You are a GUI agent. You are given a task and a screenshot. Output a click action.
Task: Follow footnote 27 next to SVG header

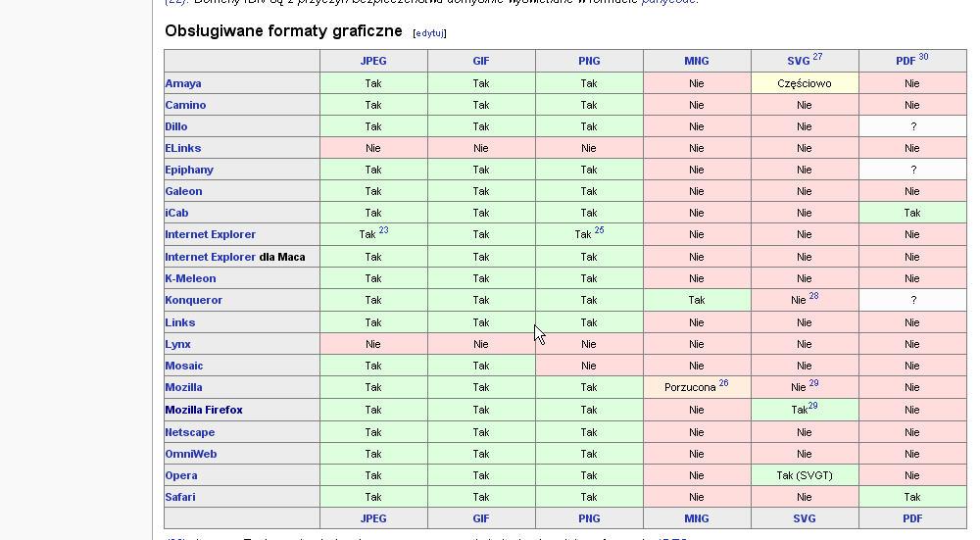tap(817, 56)
